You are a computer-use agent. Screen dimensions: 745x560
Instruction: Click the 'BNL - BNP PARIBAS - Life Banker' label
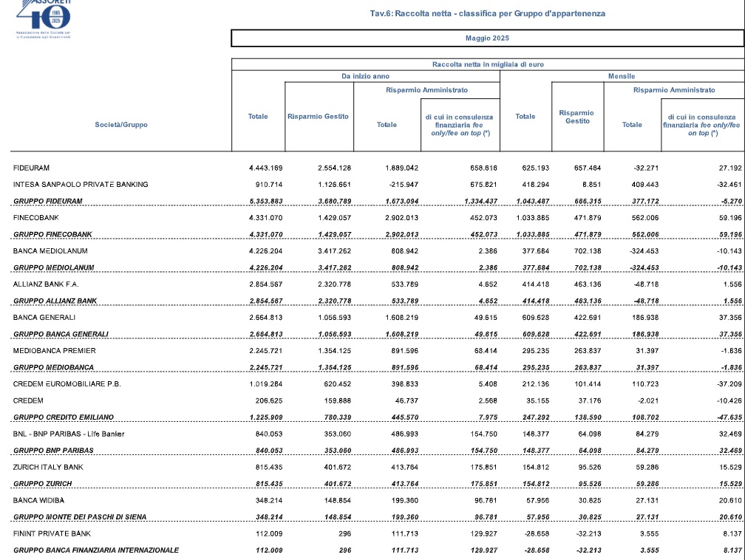69,434
